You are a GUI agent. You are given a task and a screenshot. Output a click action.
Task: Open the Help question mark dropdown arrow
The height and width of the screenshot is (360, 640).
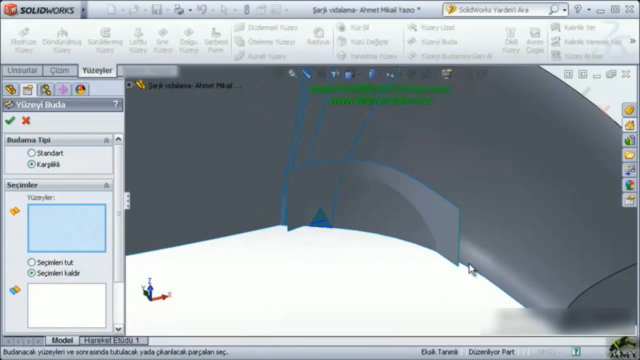pyautogui.click(x=589, y=10)
